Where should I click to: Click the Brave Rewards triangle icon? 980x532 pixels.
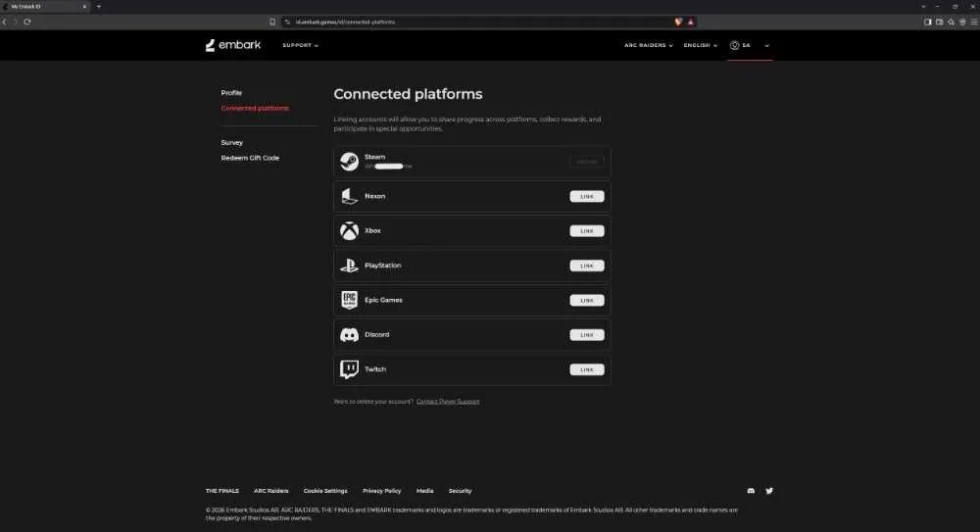coord(691,22)
